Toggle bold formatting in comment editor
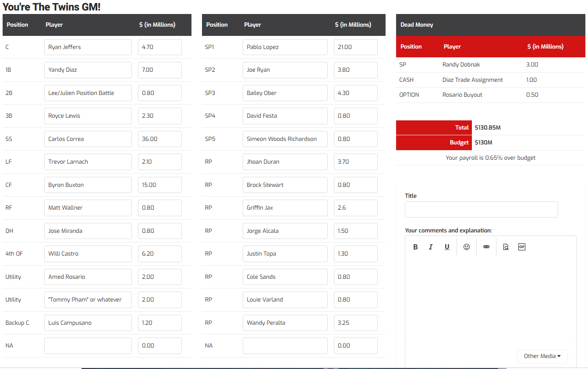This screenshot has height=369, width=588. click(415, 247)
